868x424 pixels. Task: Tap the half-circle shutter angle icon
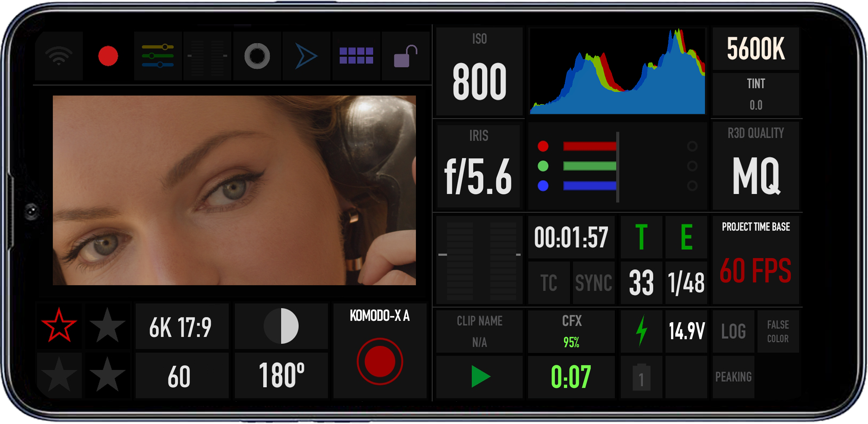pyautogui.click(x=281, y=326)
